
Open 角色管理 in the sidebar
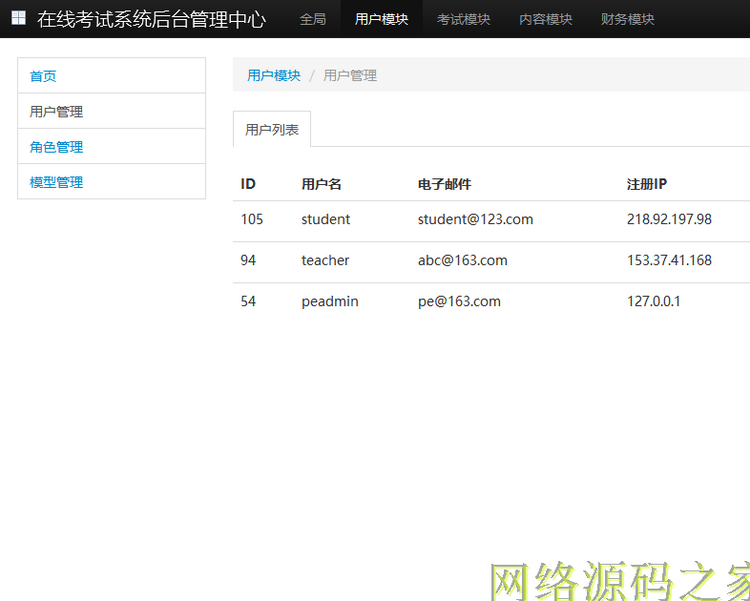tap(111, 146)
